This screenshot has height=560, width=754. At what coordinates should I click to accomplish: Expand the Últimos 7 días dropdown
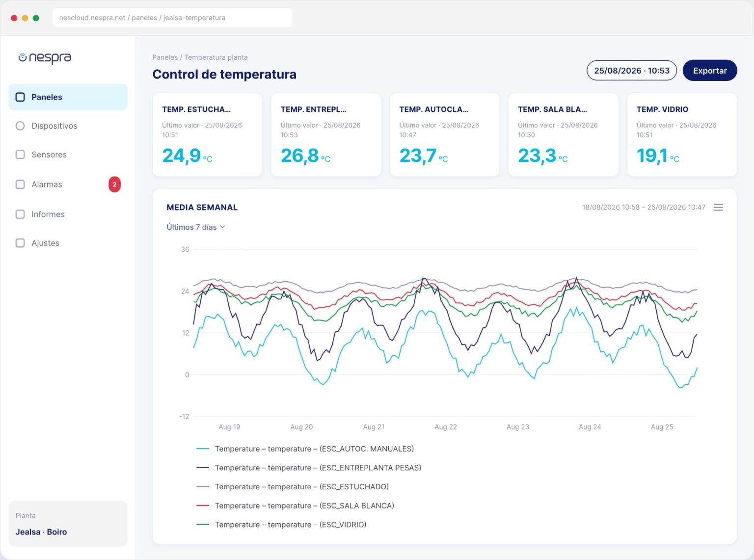195,227
